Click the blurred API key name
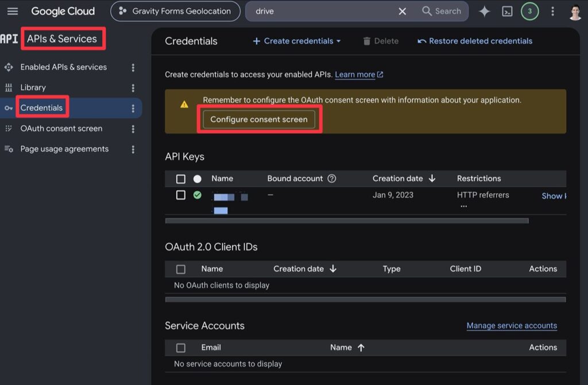Screen dimensions: 588x385 click(x=230, y=203)
